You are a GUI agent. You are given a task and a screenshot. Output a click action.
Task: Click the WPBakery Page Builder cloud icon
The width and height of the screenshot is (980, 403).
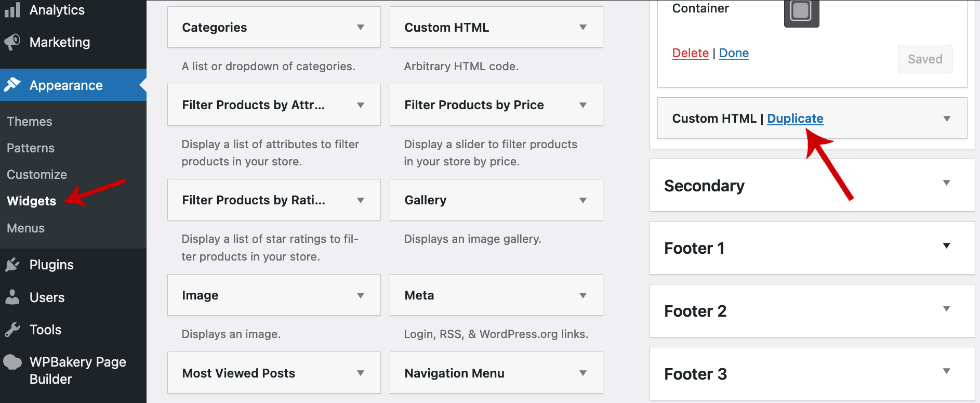(12, 362)
